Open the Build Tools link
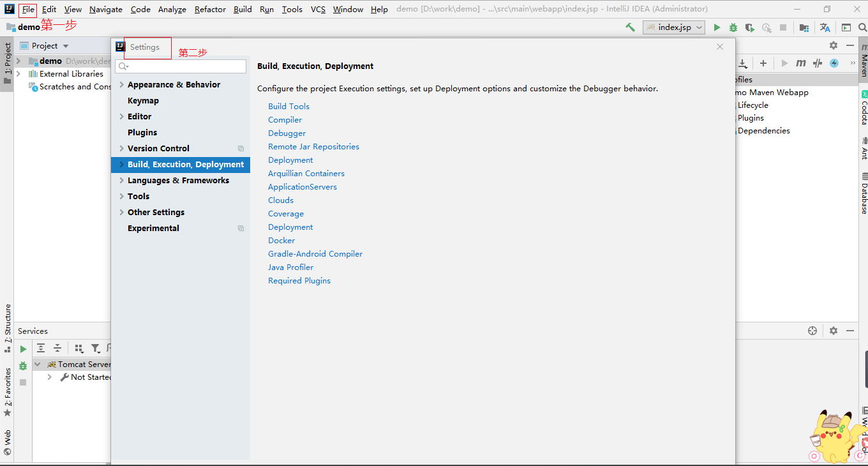 [x=288, y=107]
